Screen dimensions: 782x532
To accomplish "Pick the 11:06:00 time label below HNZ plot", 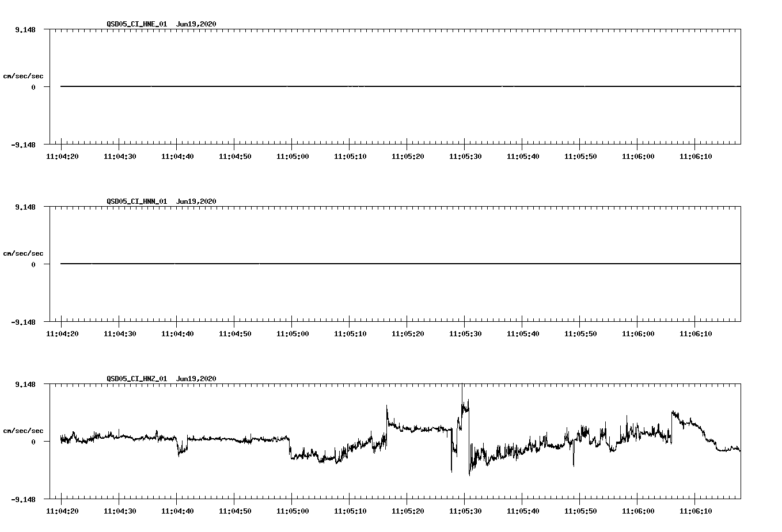I will tap(638, 511).
